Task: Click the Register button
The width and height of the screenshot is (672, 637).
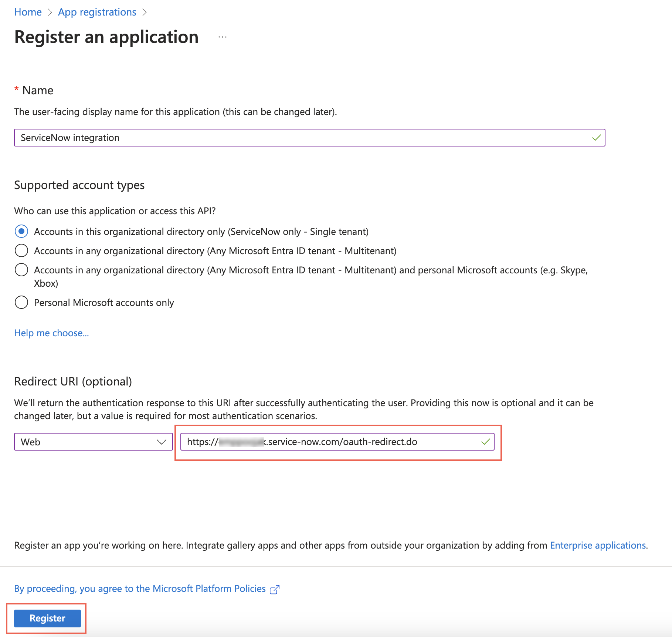Action: (47, 618)
